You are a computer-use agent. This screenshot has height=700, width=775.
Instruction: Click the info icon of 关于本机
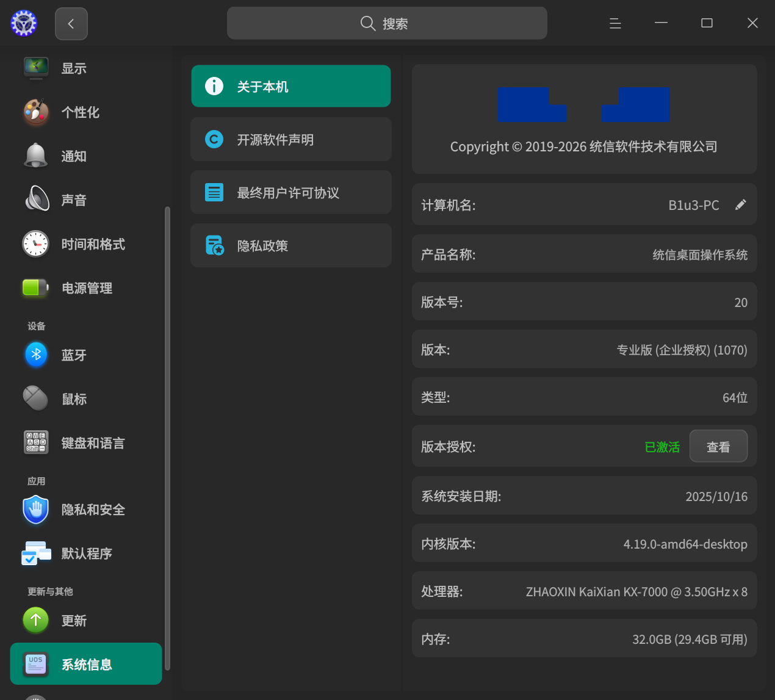point(214,86)
